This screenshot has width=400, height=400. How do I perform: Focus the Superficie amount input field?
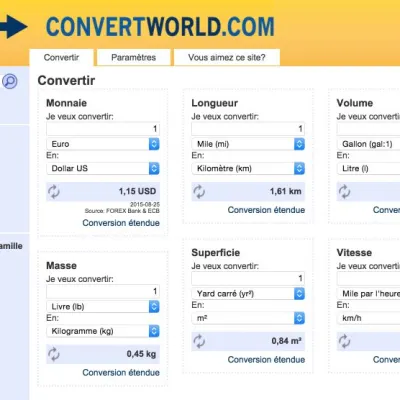click(248, 278)
